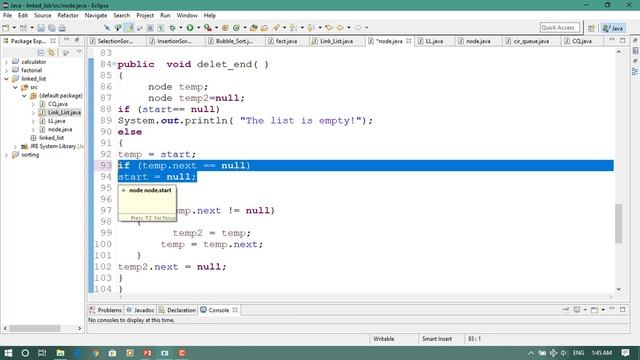Click the New file toolbar icon
640x360 pixels.
pos(6,28)
